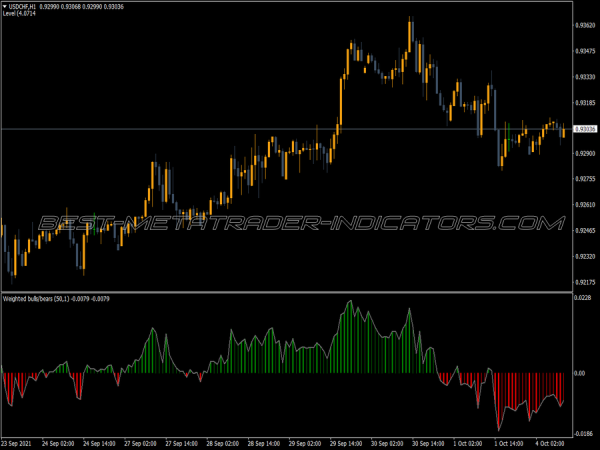Select the 1 Oct 02:00 time label
The width and height of the screenshot is (600, 450).
coord(468,443)
